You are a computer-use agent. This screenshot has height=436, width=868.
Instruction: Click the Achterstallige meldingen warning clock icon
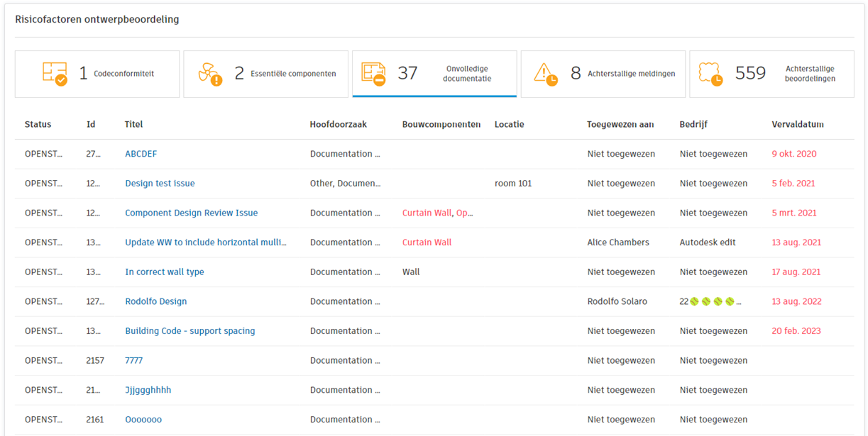pos(545,74)
